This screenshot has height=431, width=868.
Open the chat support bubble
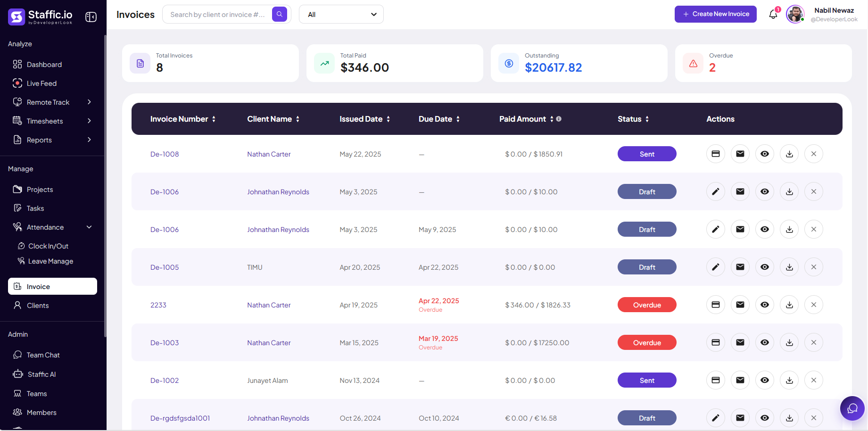[852, 408]
